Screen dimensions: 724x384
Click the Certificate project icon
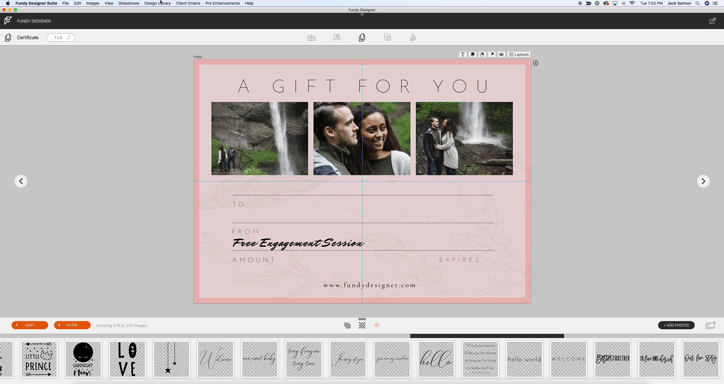8,37
